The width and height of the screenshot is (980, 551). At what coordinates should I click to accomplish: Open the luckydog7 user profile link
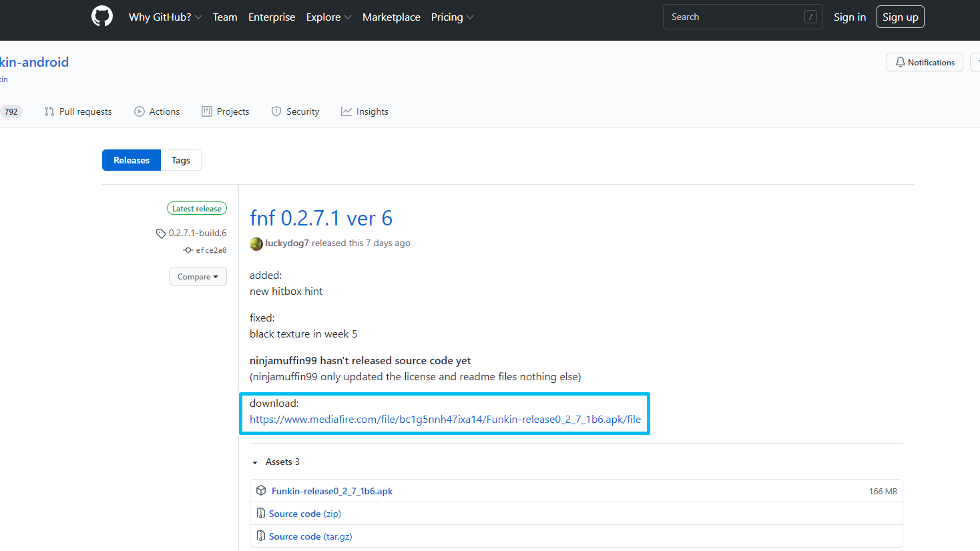click(x=287, y=243)
